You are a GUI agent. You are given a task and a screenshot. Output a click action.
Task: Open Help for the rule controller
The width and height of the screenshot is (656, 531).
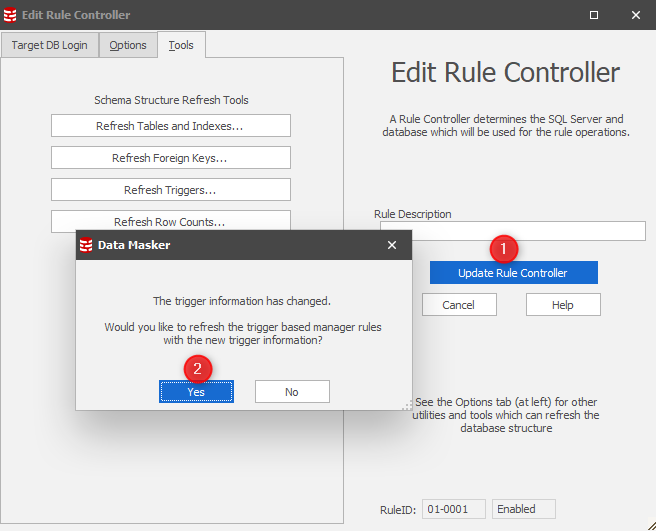point(562,305)
